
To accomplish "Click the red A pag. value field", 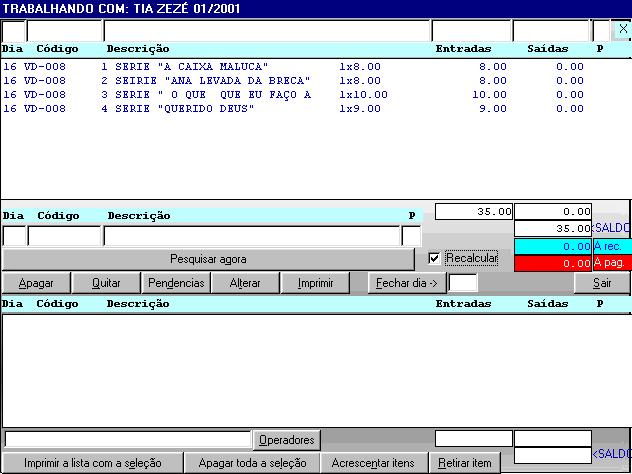I will pyautogui.click(x=553, y=263).
